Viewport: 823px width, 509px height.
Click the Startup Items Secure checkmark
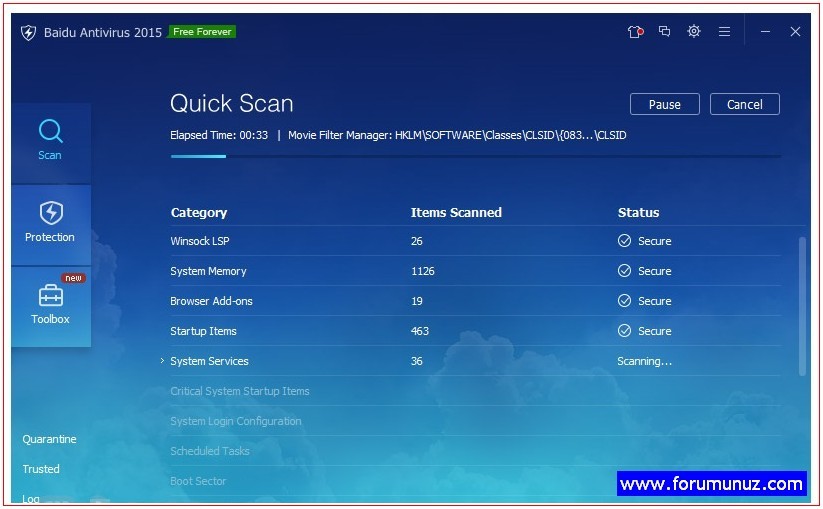coord(624,331)
